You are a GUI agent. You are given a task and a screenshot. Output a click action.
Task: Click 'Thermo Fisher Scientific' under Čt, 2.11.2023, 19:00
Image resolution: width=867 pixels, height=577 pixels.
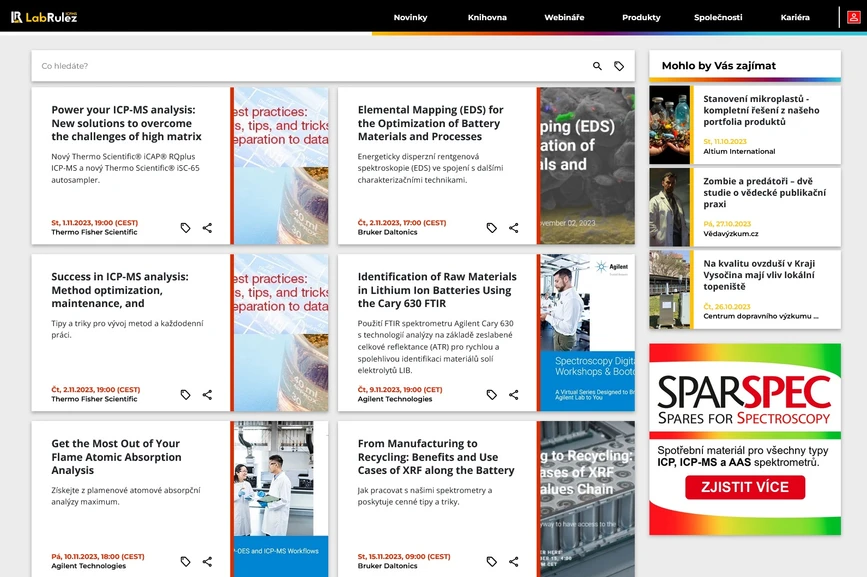pos(94,399)
